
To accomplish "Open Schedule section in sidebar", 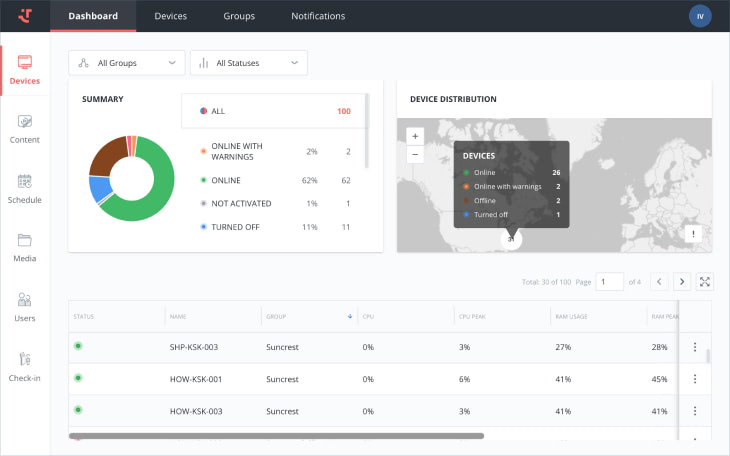I will pyautogui.click(x=24, y=188).
